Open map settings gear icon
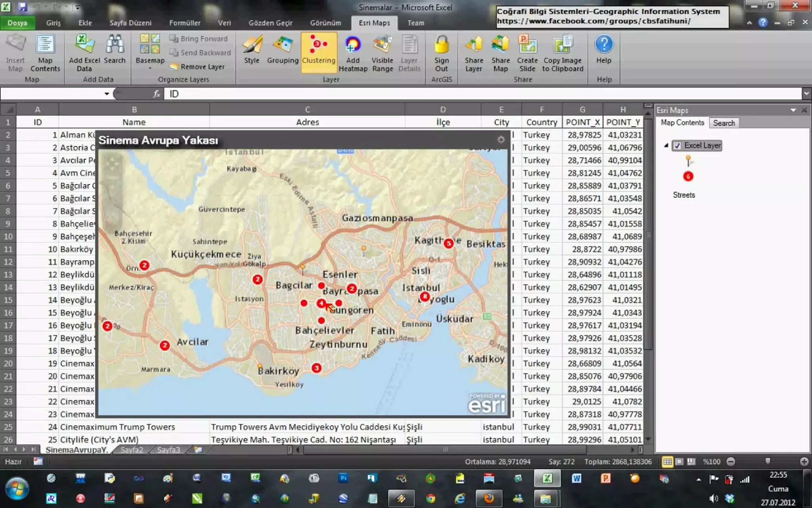 [x=501, y=140]
